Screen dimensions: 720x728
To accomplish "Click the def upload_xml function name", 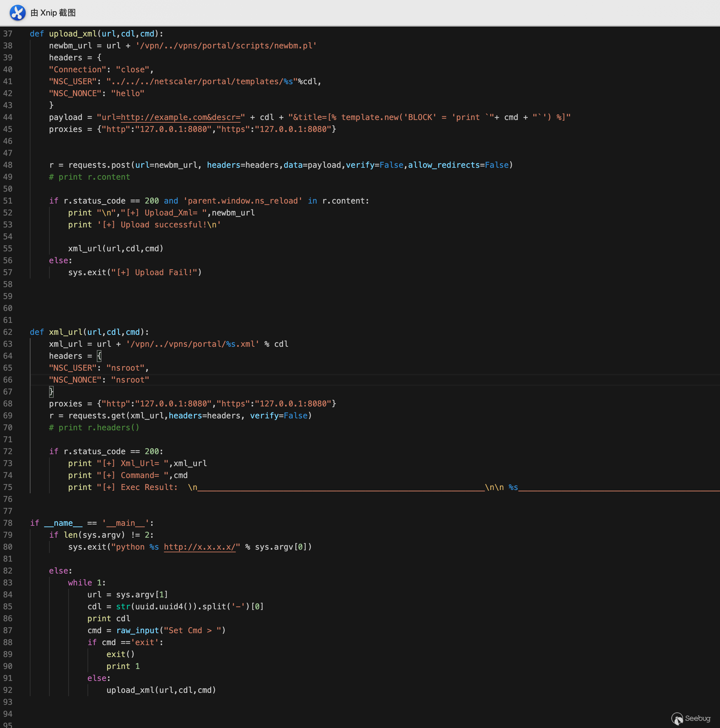I will point(73,33).
